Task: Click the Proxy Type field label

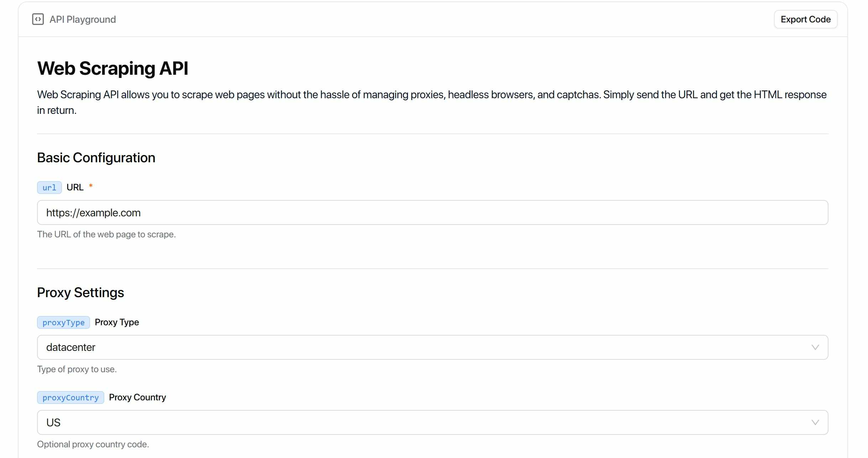Action: pos(117,322)
